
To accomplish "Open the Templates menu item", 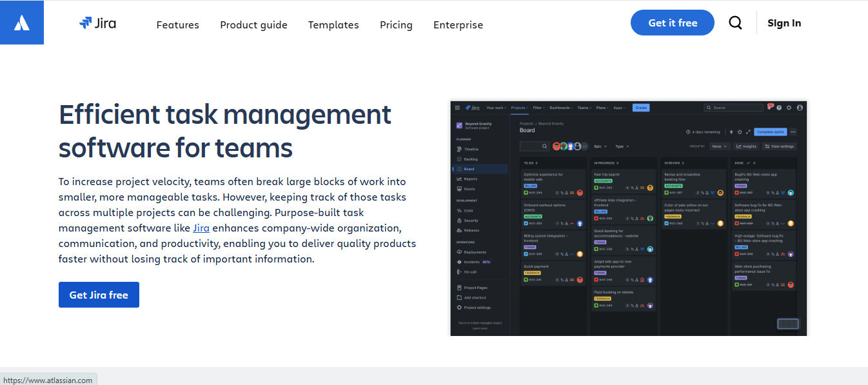I will tap(333, 25).
